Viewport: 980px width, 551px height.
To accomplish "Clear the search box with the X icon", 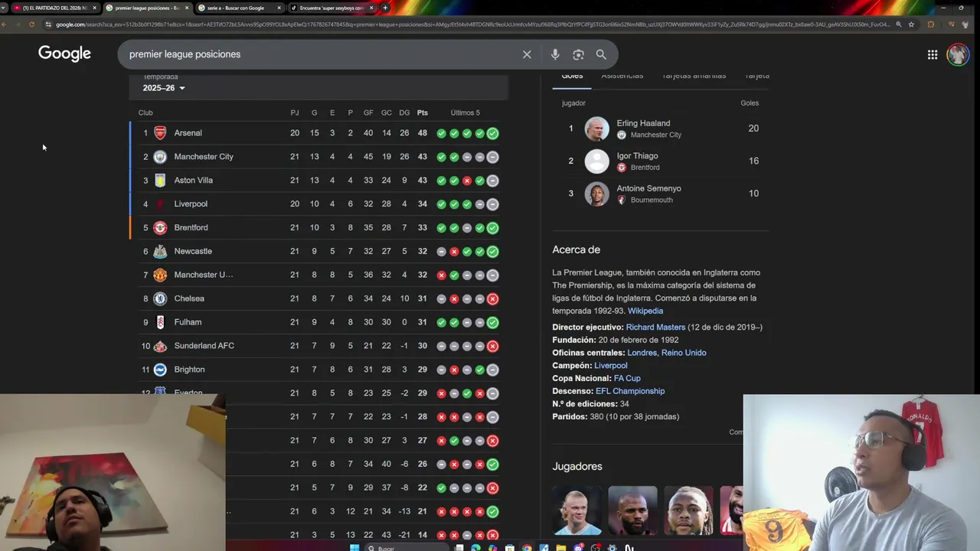I will [x=527, y=54].
